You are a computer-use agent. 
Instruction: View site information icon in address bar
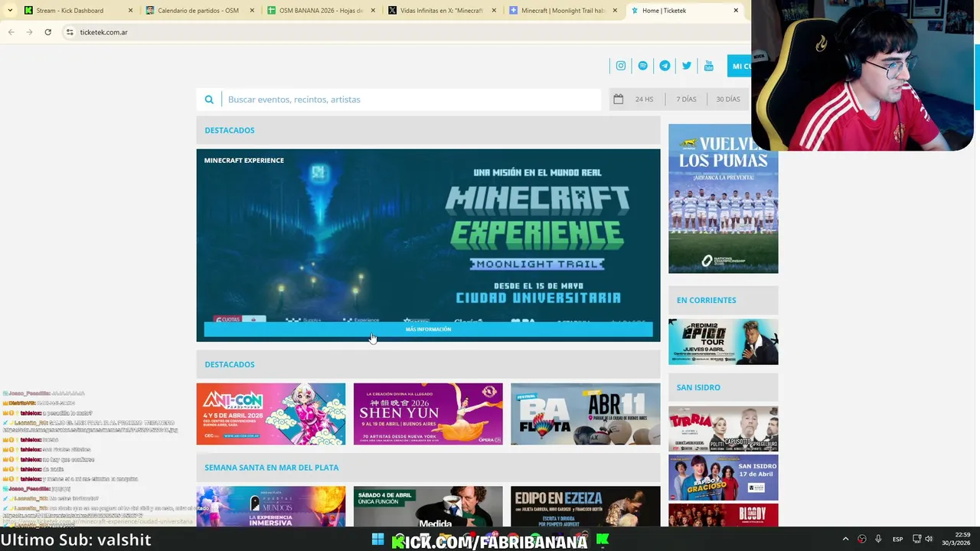[x=70, y=32]
